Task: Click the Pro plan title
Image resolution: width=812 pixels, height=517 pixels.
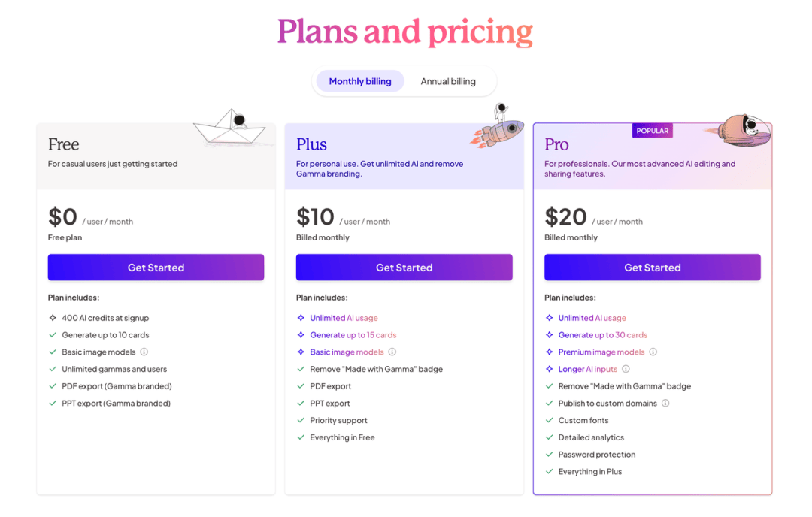Action: pos(556,144)
